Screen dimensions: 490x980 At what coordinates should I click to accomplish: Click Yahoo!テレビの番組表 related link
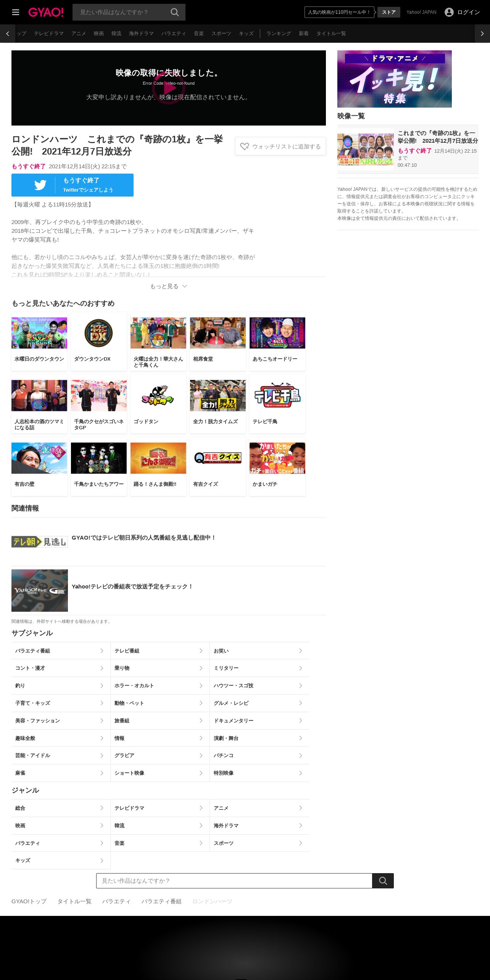132,586
